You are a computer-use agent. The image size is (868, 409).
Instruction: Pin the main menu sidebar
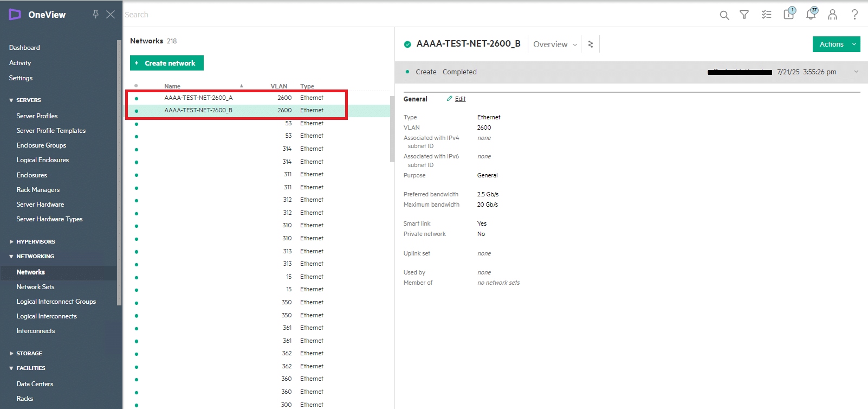point(95,14)
